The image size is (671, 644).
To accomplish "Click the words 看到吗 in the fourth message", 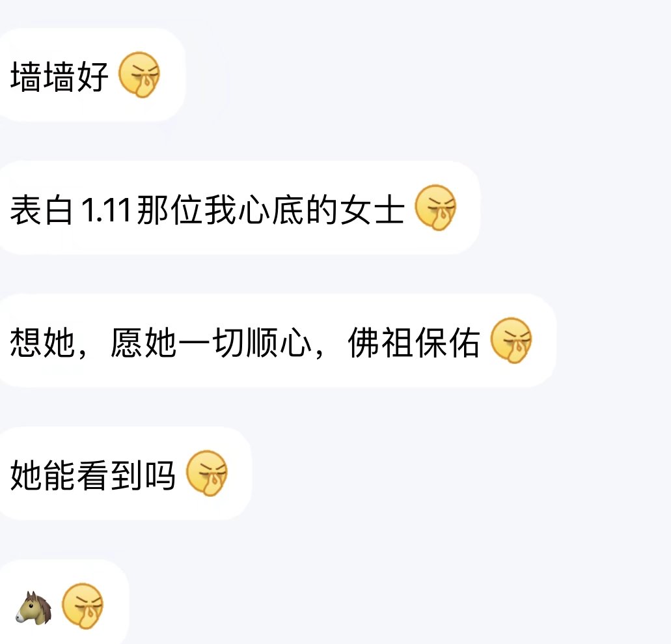I will pyautogui.click(x=126, y=475).
